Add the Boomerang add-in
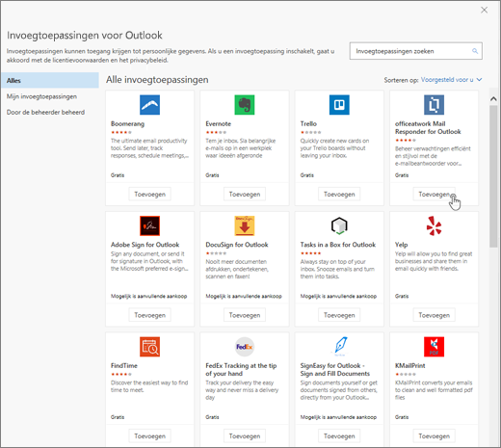The width and height of the screenshot is (501, 448). [x=149, y=195]
